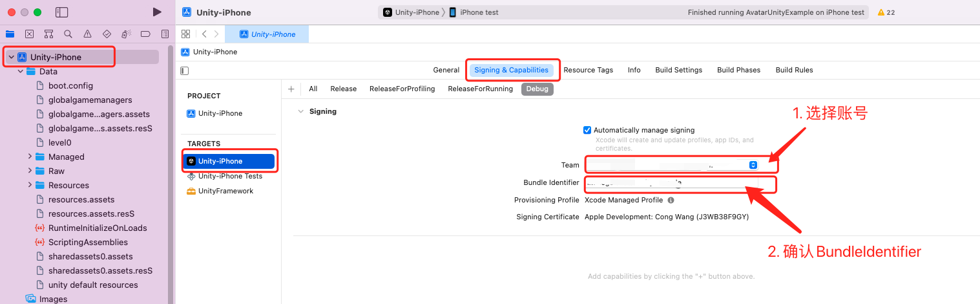Viewport: 980px width, 304px height.
Task: Open the Team dropdown
Action: [x=753, y=165]
